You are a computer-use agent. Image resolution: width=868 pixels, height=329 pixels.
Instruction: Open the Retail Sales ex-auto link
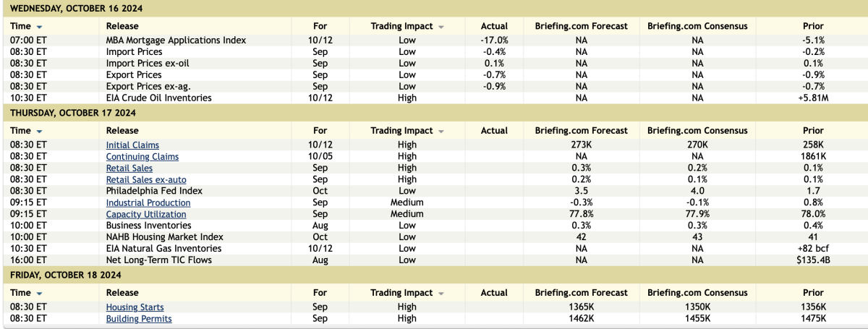[142, 180]
